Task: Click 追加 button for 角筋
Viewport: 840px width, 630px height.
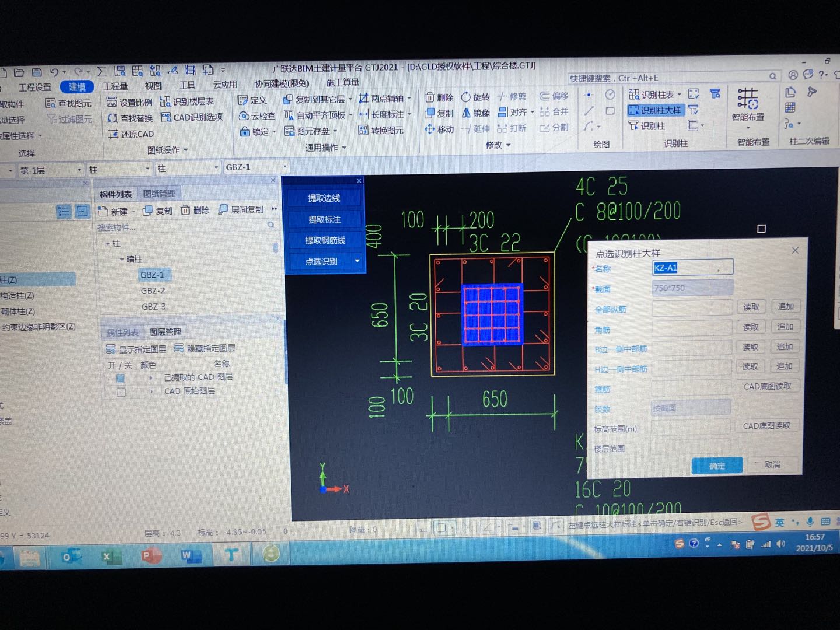Action: pos(785,327)
